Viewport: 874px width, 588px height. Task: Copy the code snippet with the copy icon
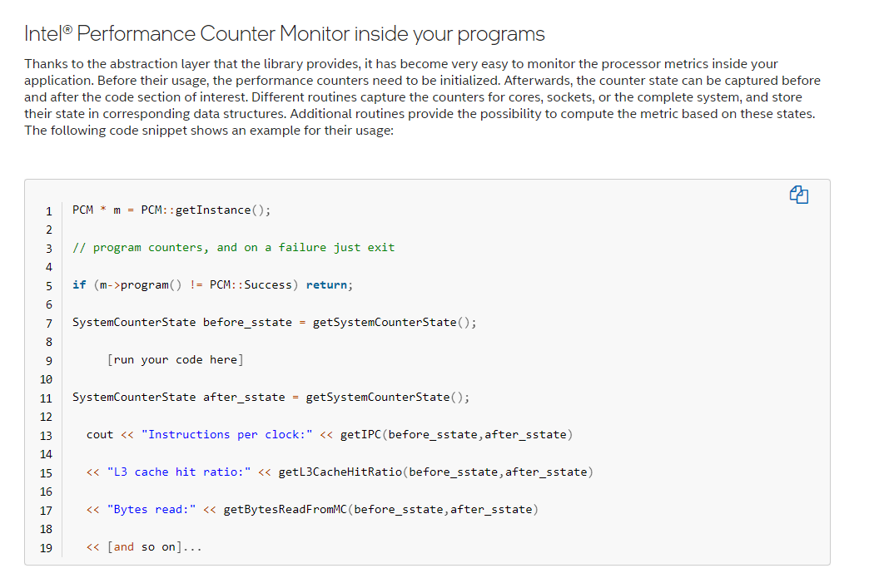(x=799, y=195)
